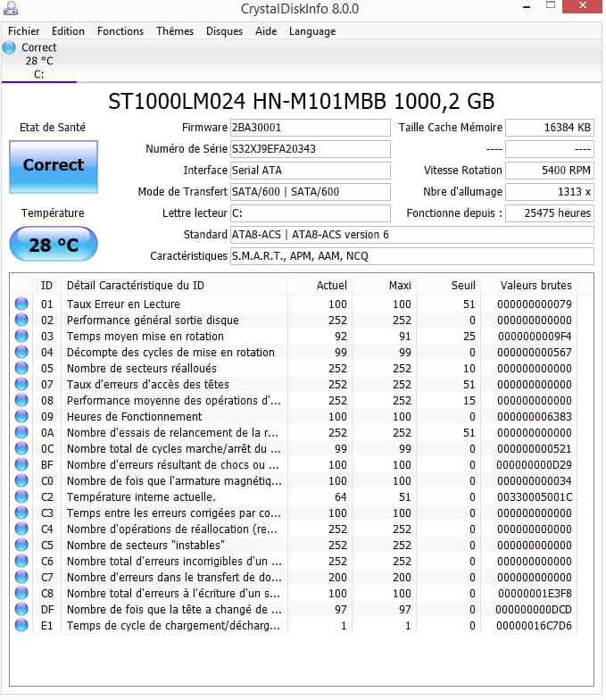The height and width of the screenshot is (700, 606).
Task: Click the power-on count field 1313 x
Action: coord(550,192)
